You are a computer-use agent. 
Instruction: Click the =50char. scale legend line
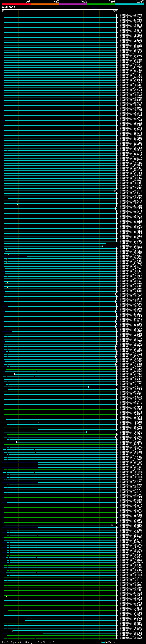click(104, 642)
